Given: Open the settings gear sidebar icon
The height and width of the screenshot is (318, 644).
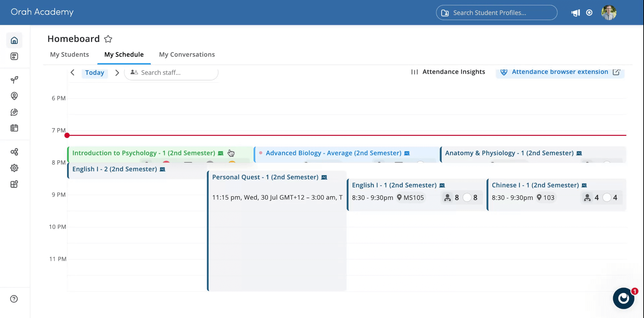Looking at the screenshot, I should (14, 168).
